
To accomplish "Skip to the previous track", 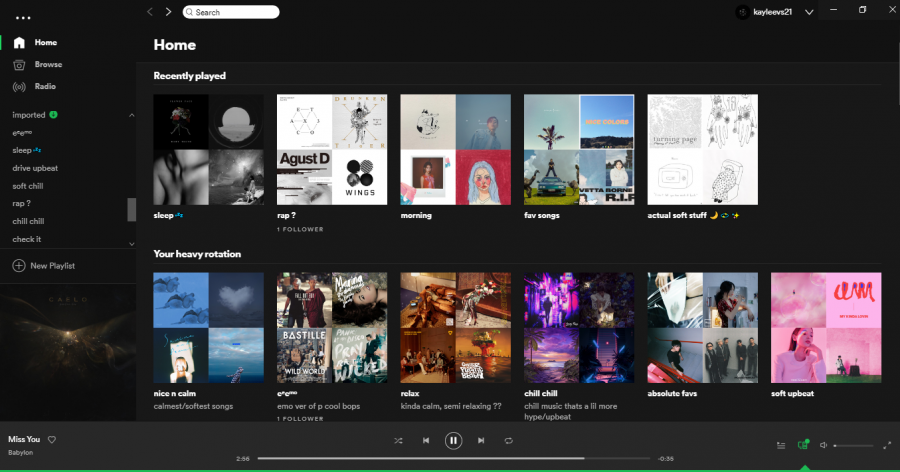I will (426, 440).
